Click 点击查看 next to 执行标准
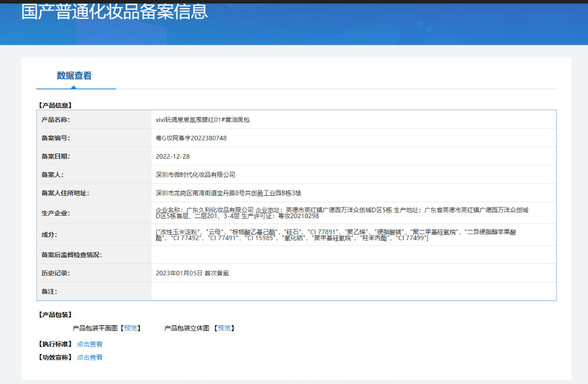588x384 pixels. point(89,344)
